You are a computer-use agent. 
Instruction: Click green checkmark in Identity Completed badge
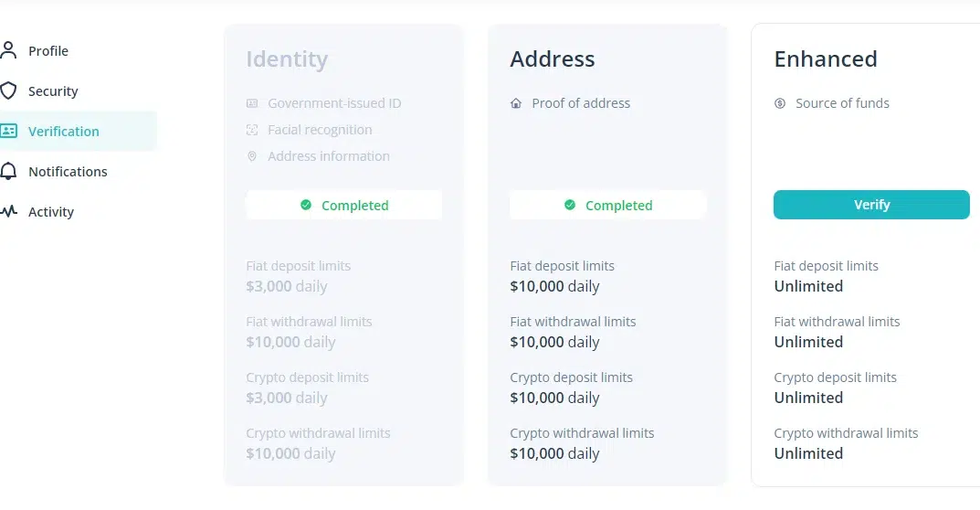click(306, 205)
